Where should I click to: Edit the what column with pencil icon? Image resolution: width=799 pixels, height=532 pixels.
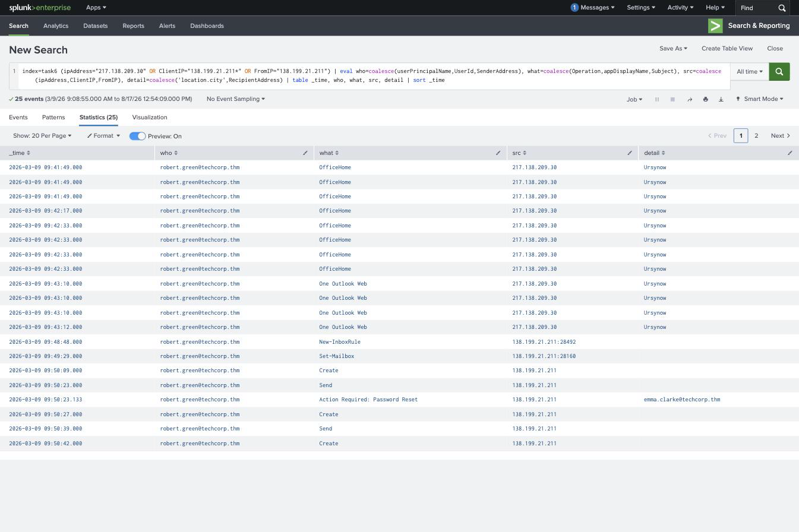498,153
